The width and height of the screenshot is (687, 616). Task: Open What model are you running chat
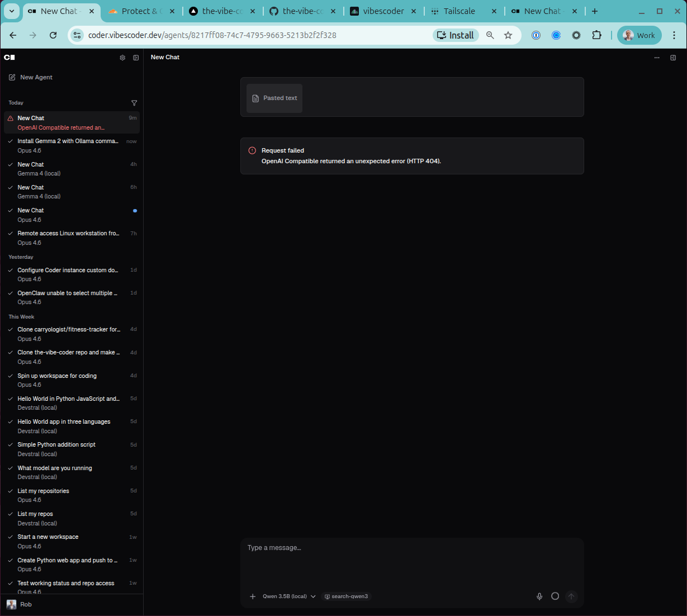pos(72,472)
